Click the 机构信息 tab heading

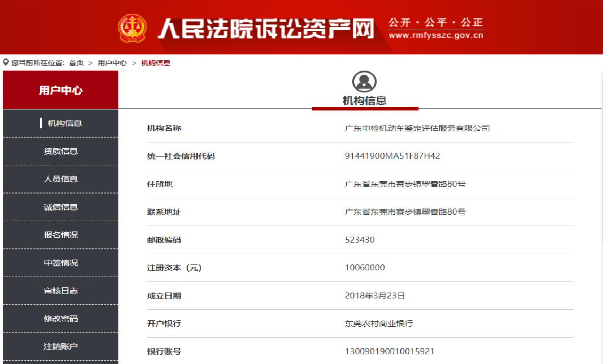coord(365,101)
